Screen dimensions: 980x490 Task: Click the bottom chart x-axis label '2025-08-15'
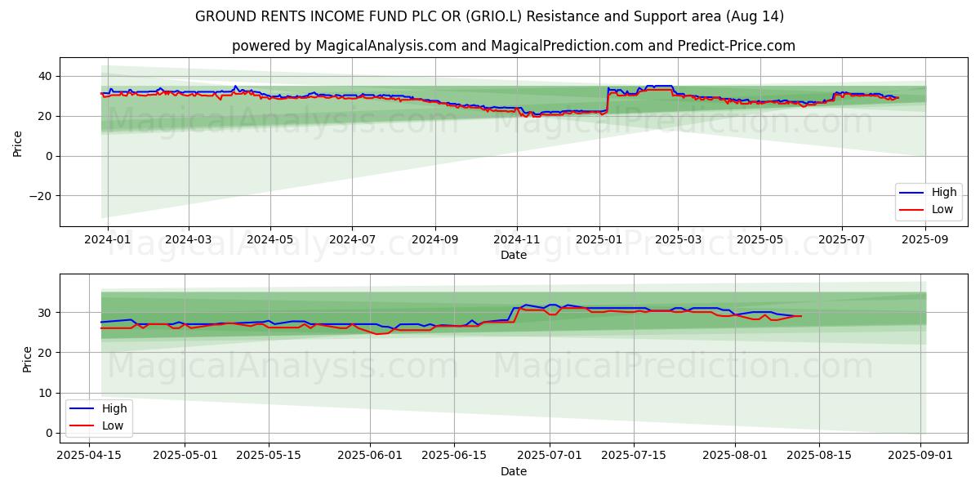point(819,456)
